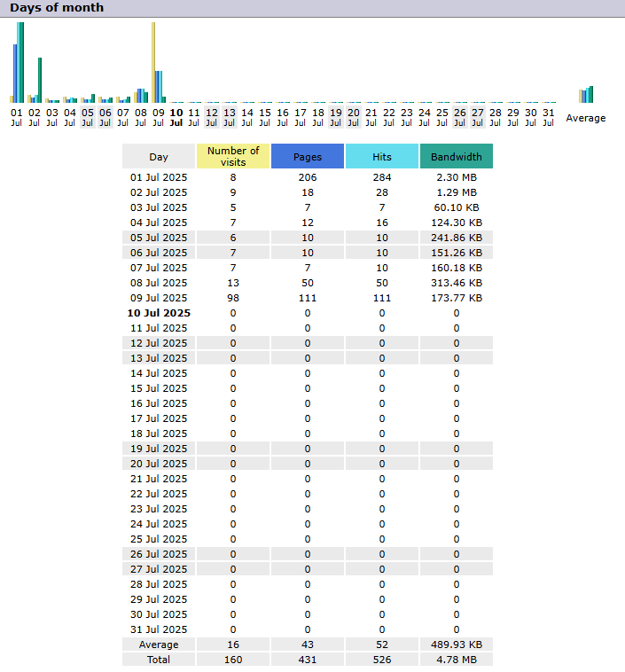Click the tall green bandwidth bar for 01 Jul
The width and height of the screenshot is (625, 672).
pyautogui.click(x=21, y=62)
